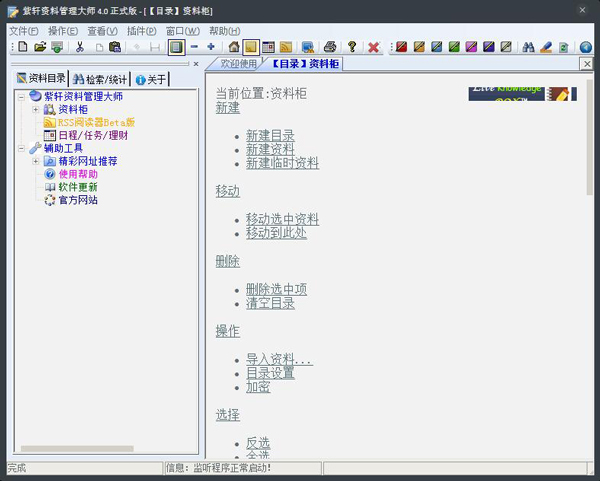This screenshot has width=600, height=481.
Task: Select 使用帮助 in the tree
Action: 78,174
